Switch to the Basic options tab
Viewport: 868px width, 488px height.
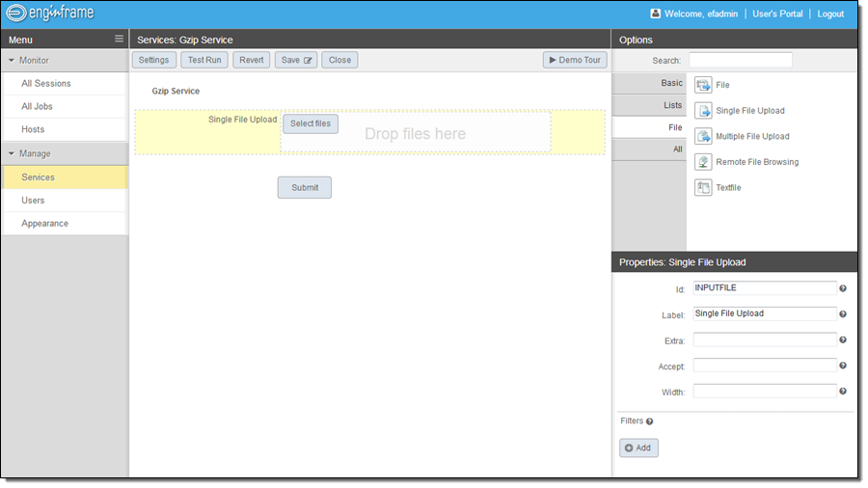click(x=649, y=84)
